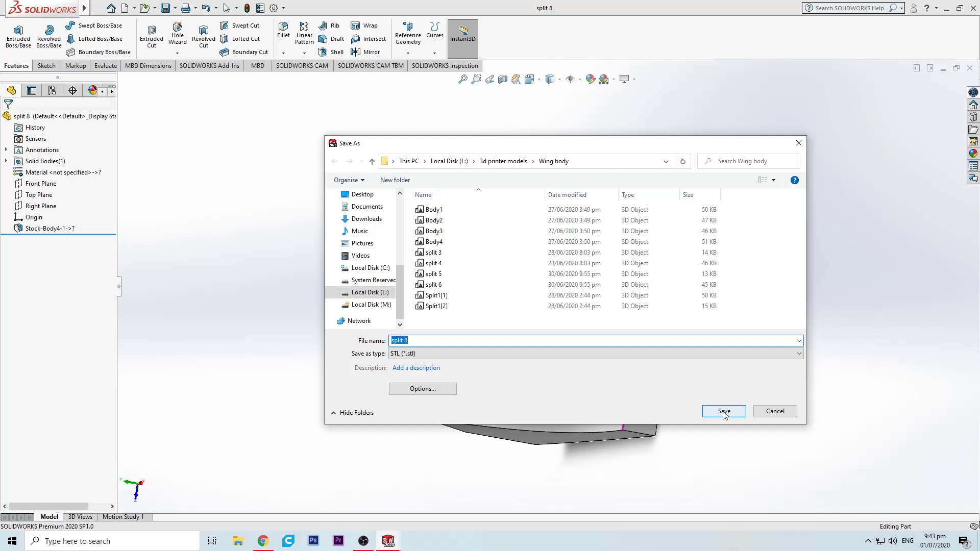
Task: Switch to the SOLIDWORKS Add-Ins tab
Action: [209, 66]
